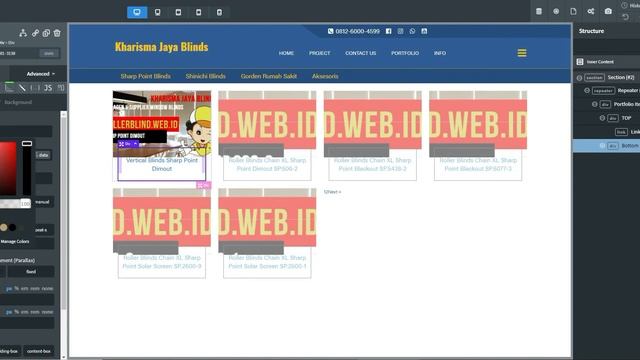Image resolution: width=640 pixels, height=360 pixels.
Task: Open INFO menu item
Action: click(440, 53)
